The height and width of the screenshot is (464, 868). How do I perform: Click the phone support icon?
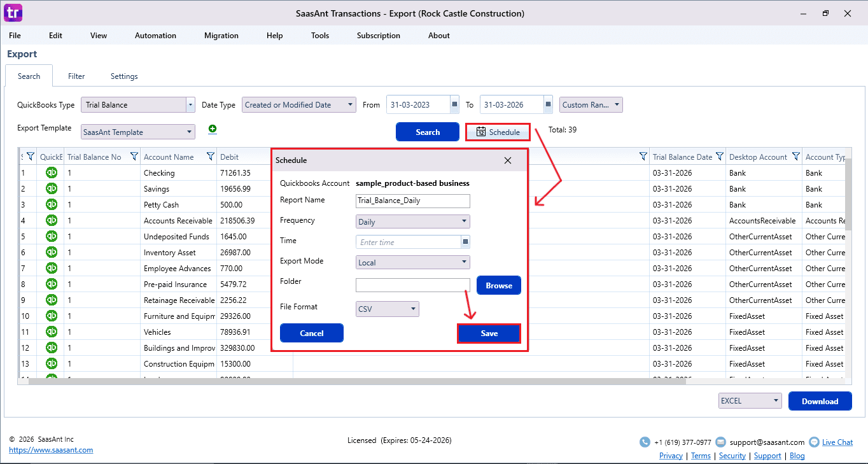(x=644, y=442)
